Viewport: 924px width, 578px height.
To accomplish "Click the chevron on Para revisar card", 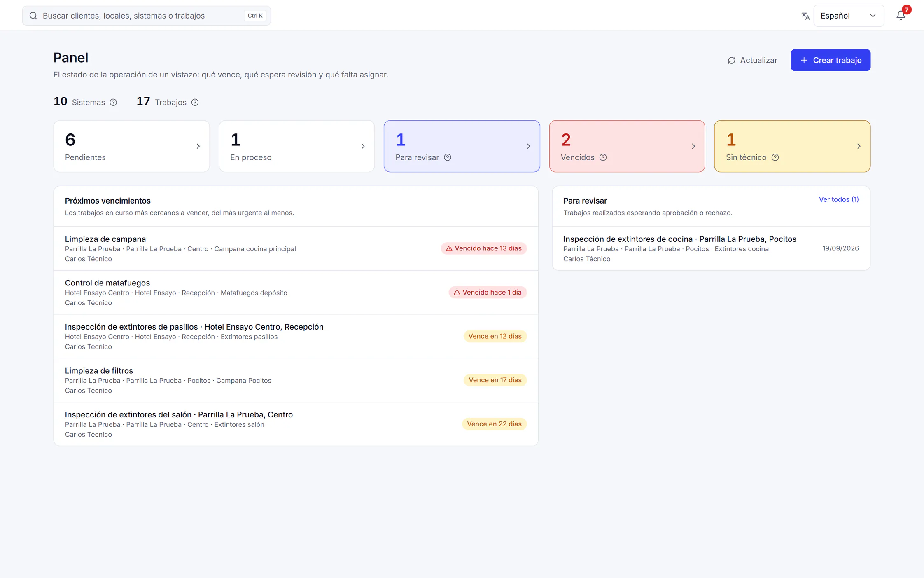I will point(529,146).
